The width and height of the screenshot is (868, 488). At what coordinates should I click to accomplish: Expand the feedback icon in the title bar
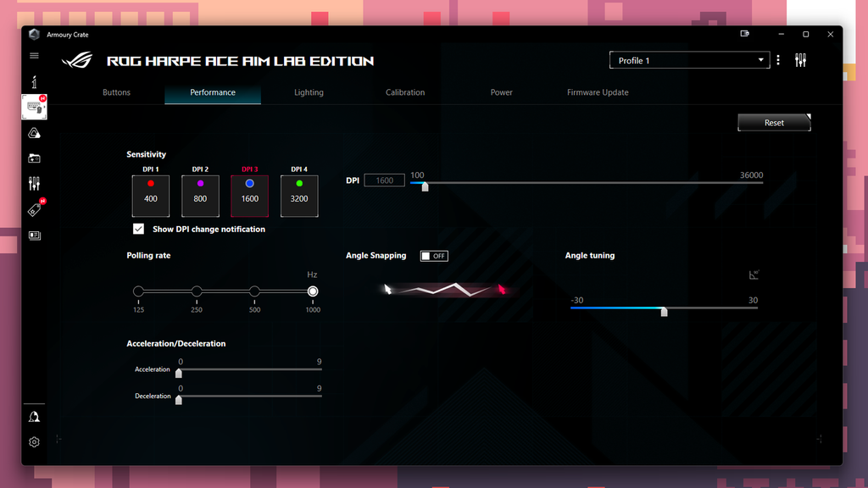(x=744, y=34)
